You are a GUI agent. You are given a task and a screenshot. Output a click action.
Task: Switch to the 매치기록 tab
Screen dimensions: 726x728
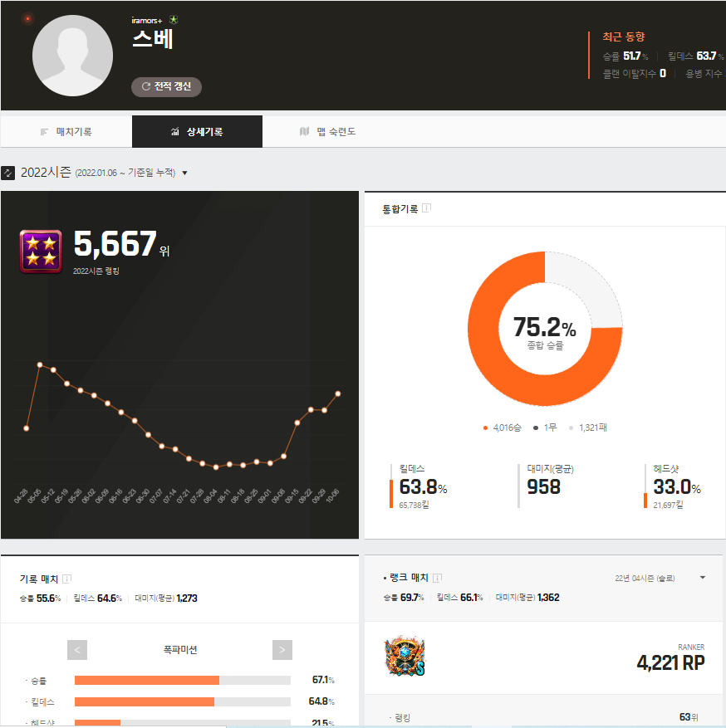(x=66, y=131)
